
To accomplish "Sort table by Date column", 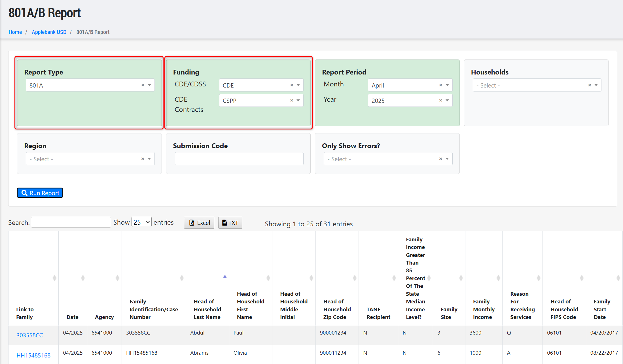I will [73, 317].
